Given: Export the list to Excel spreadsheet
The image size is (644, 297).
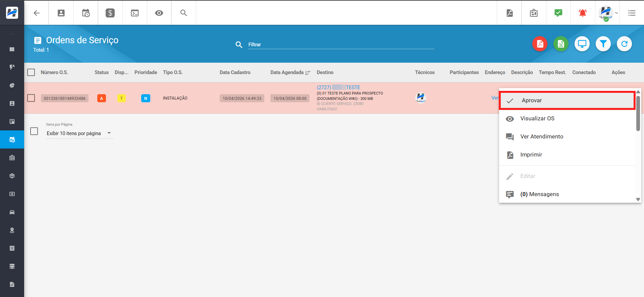Looking at the screenshot, I should tap(561, 44).
